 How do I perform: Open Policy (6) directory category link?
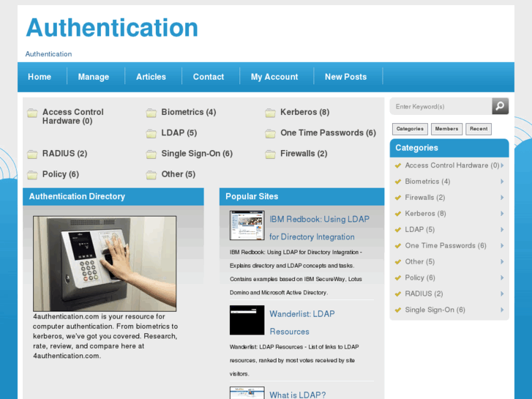point(61,174)
